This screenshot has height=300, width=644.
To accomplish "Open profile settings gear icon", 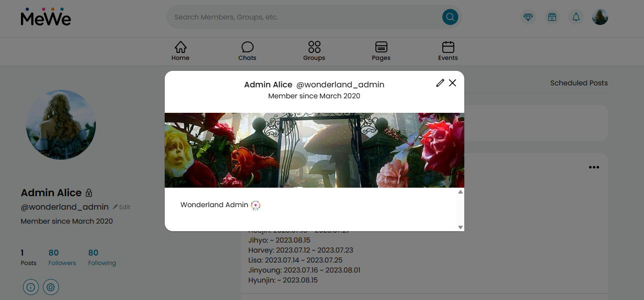I will point(51,287).
